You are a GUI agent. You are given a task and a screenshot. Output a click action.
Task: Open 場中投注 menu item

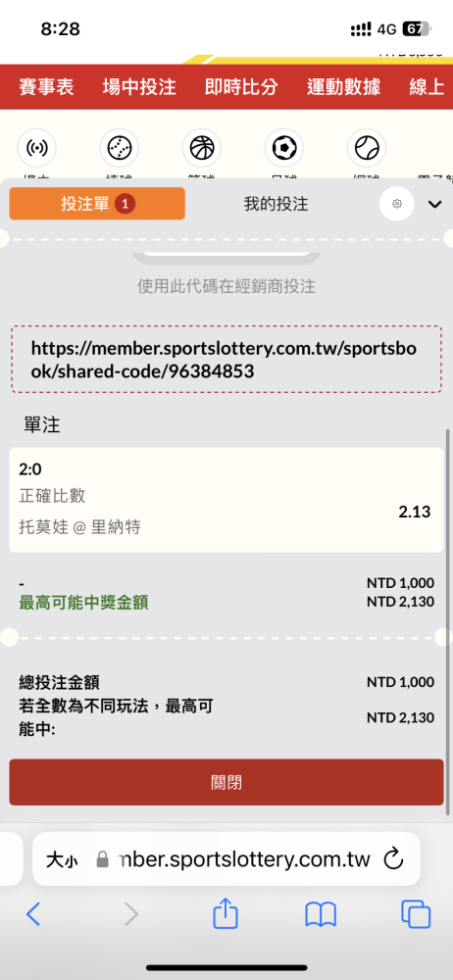coord(139,87)
